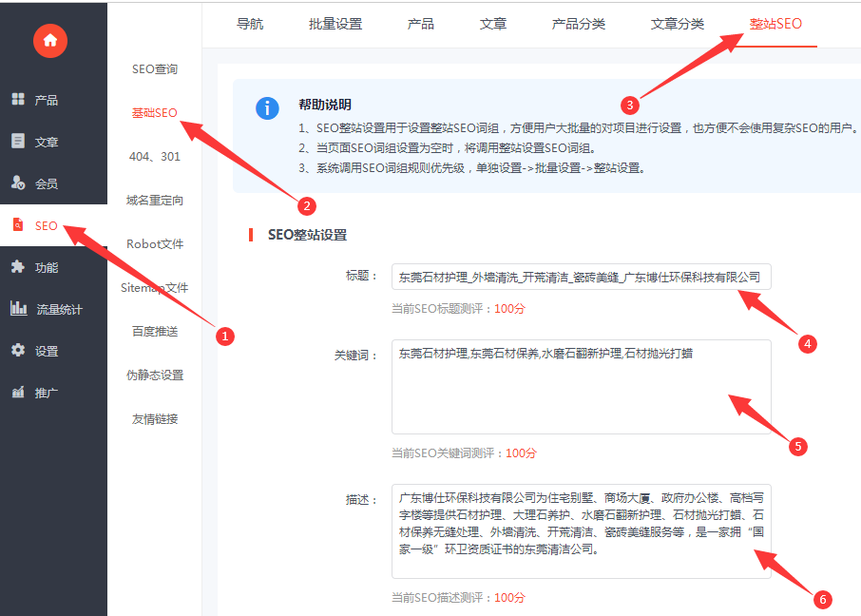Open the Robot文件 submenu item

pyautogui.click(x=154, y=244)
